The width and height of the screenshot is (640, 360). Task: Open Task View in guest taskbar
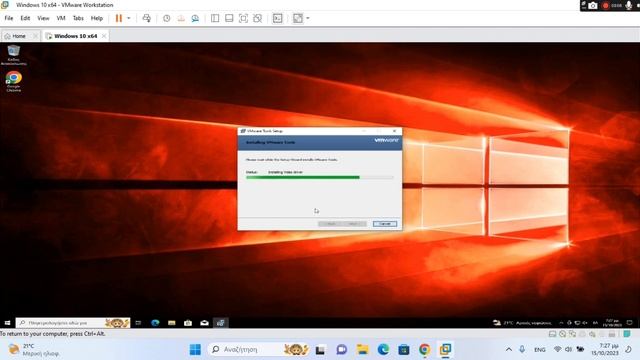[138, 323]
